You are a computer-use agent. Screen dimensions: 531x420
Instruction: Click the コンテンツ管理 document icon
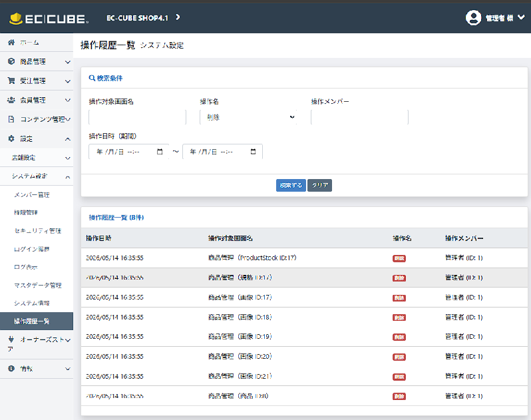coord(11,119)
